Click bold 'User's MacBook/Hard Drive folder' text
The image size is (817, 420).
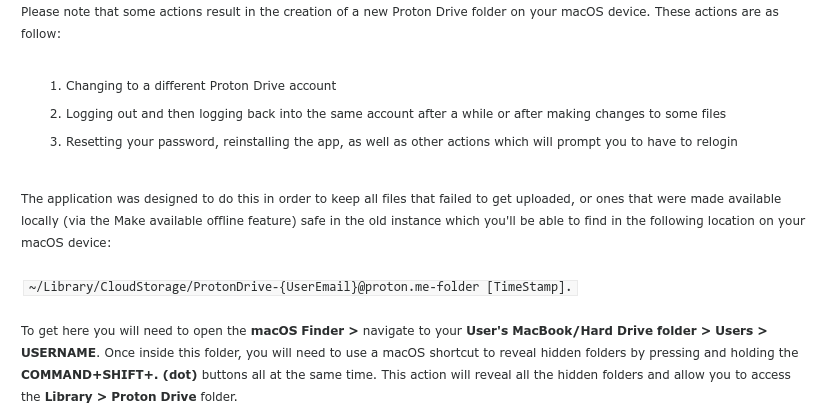[x=581, y=331]
